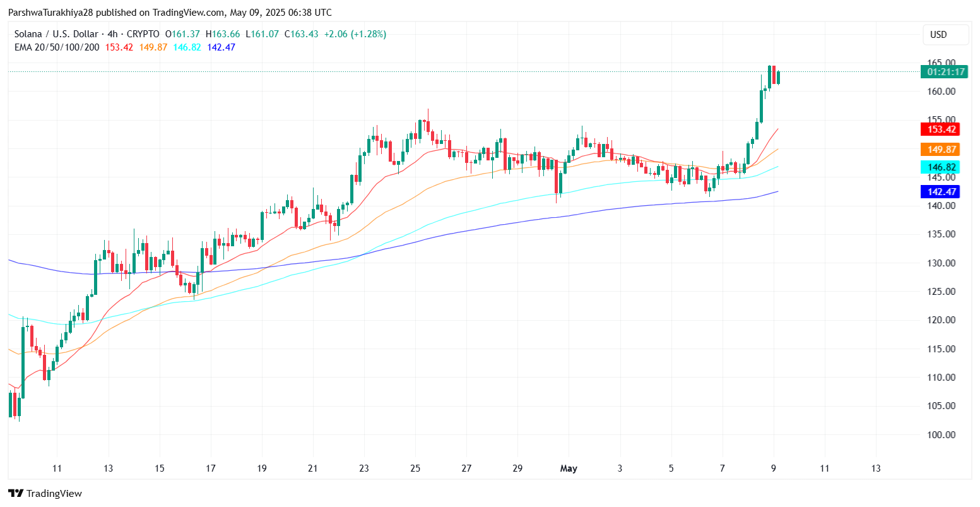The height and width of the screenshot is (507, 980).
Task: Click the green candle countdown timer label
Action: coord(946,72)
